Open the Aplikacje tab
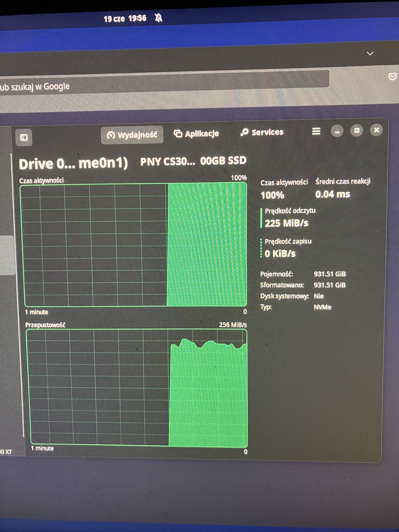The height and width of the screenshot is (532, 399). coord(196,134)
